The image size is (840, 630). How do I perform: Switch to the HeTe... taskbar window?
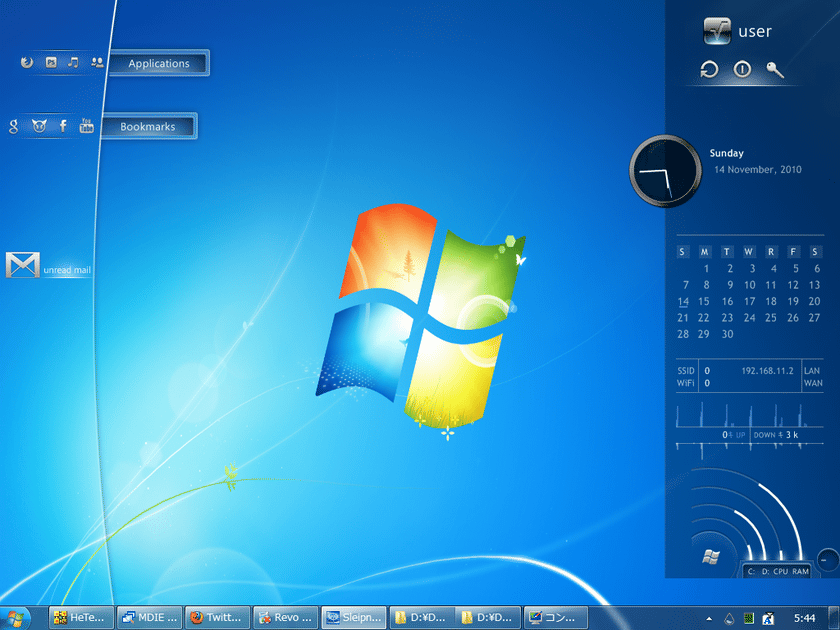pyautogui.click(x=81, y=618)
